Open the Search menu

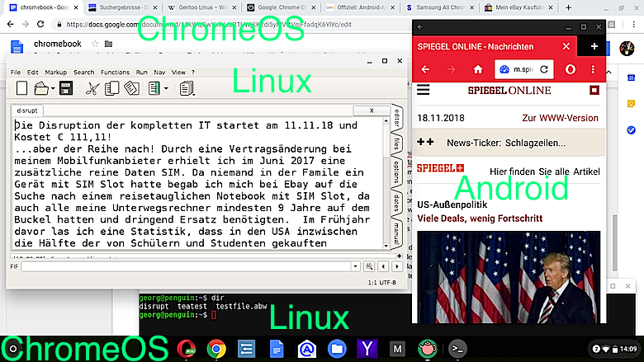pyautogui.click(x=83, y=73)
